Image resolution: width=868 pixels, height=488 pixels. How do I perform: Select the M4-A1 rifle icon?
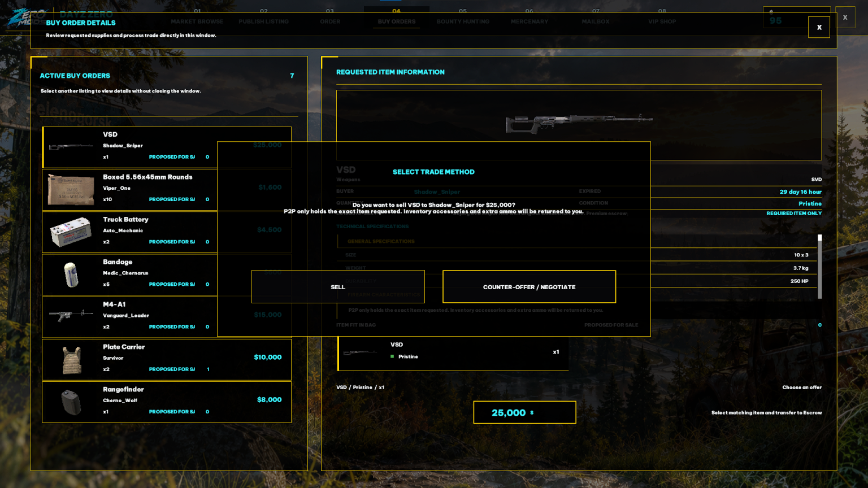(71, 315)
